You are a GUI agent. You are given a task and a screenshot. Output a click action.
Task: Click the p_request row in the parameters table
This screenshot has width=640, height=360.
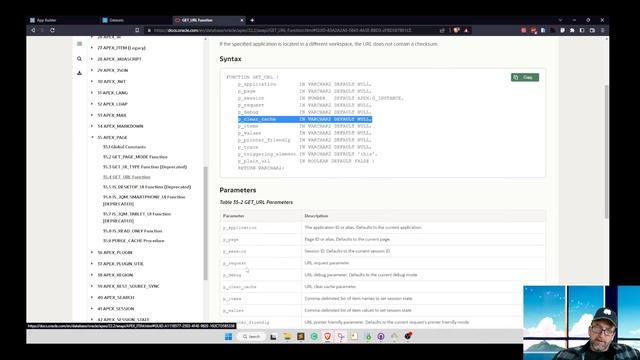pos(382,263)
